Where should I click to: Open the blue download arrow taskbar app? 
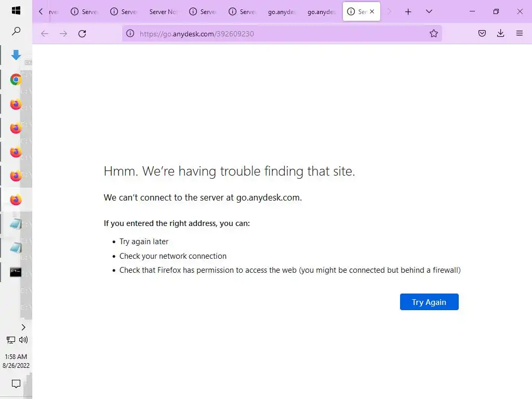(x=16, y=55)
